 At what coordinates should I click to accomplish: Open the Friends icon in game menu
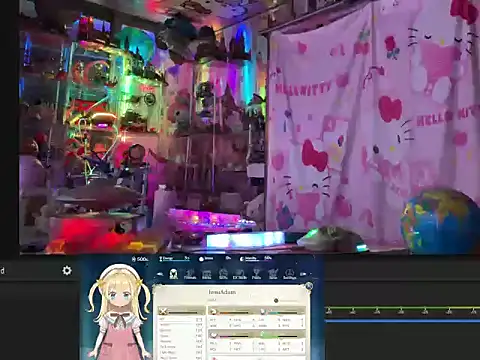point(190,274)
